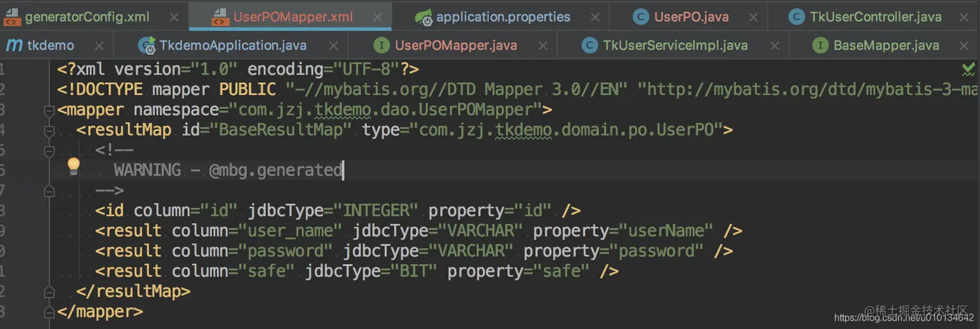The width and height of the screenshot is (980, 329).
Task: Open the TkUserServiceImpl.java tab
Action: click(x=675, y=45)
